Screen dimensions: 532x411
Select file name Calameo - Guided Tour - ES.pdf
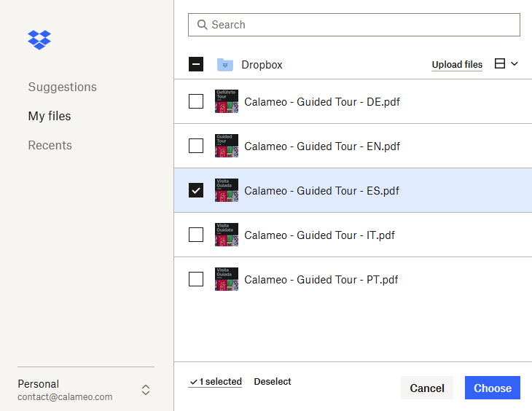[321, 191]
